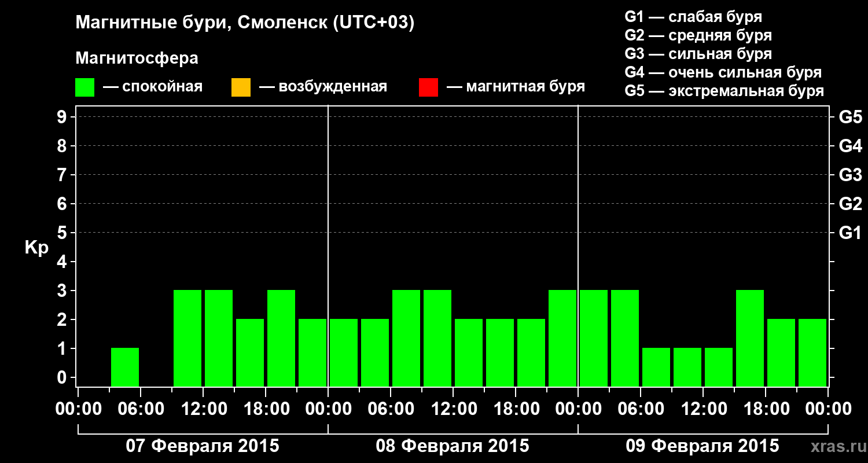Click the 'G5 — экстремальная буря' legend line

click(x=724, y=91)
